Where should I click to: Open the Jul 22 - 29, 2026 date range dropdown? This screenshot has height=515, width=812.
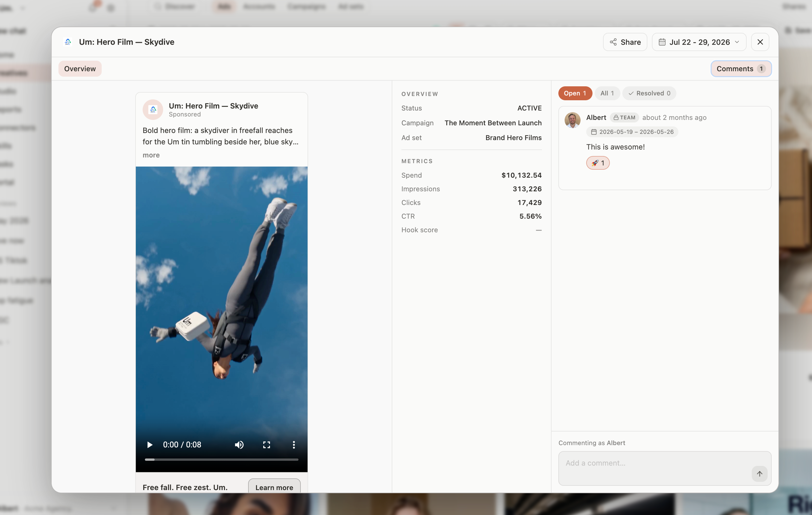click(699, 42)
